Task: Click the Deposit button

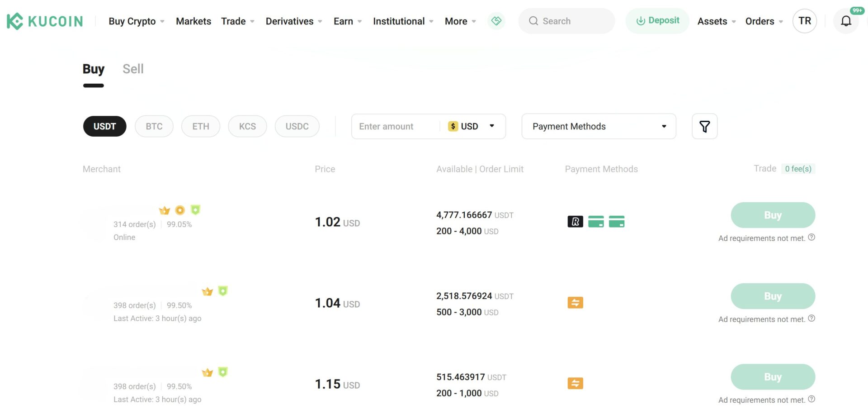Action: click(657, 21)
